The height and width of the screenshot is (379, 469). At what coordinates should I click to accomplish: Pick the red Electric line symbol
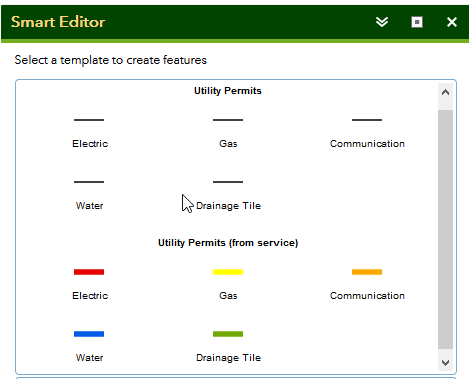click(89, 272)
